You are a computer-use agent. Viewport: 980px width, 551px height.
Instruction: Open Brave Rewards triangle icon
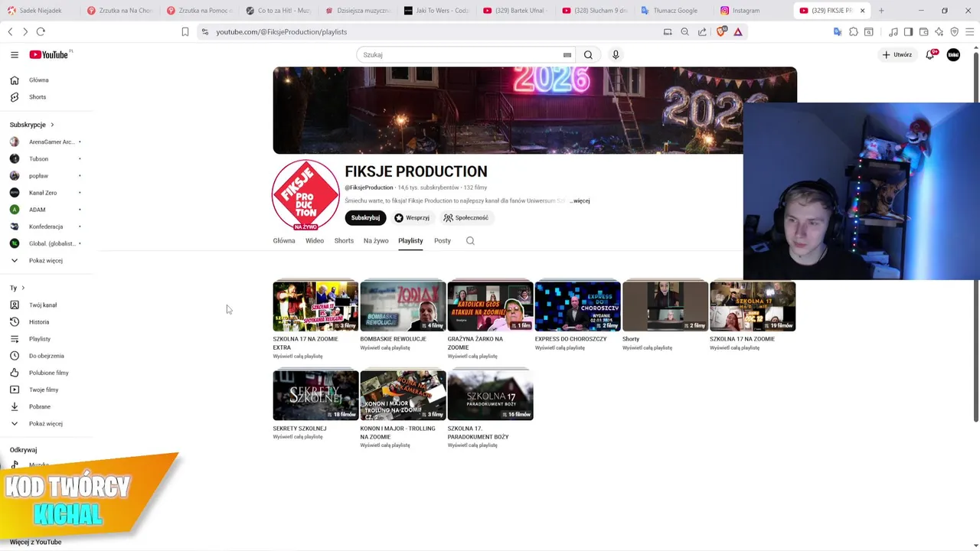pyautogui.click(x=738, y=31)
